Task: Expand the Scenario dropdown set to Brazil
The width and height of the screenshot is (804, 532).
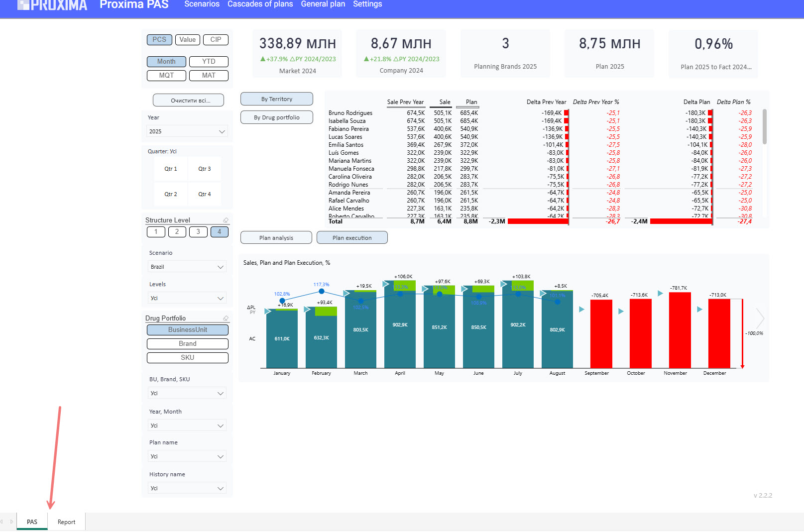Action: 187,267
